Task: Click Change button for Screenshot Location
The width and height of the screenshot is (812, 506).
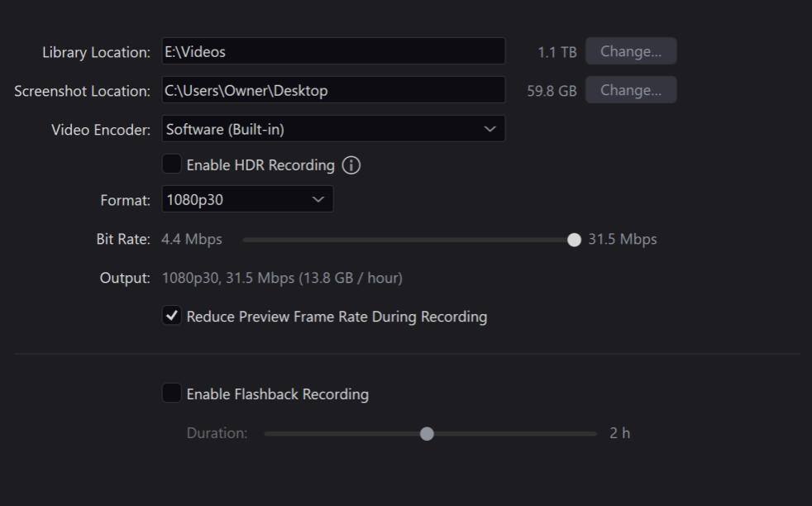Action: 630,90
